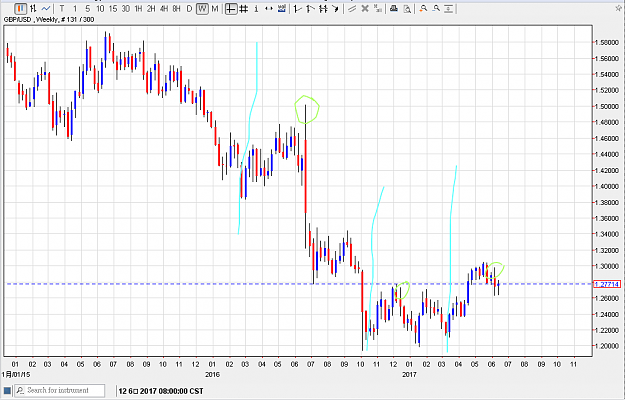The width and height of the screenshot is (625, 401).
Task: Click the delete X icon
Action: (x=365, y=8)
